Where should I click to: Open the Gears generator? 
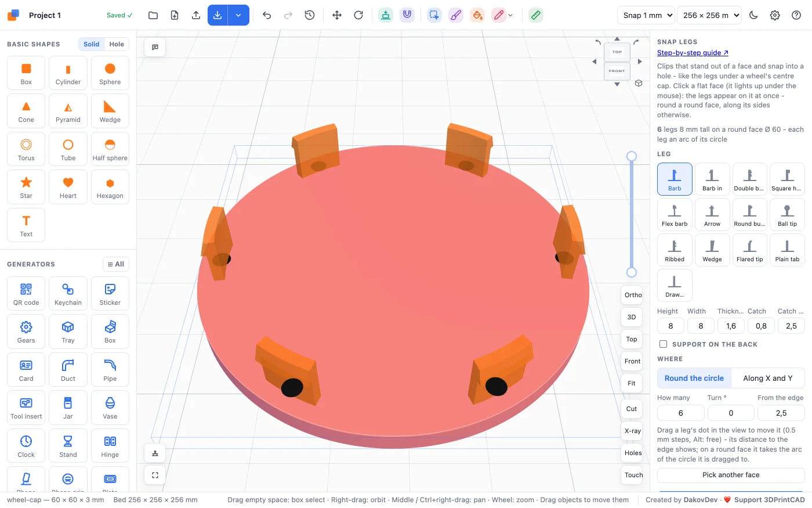click(26, 332)
